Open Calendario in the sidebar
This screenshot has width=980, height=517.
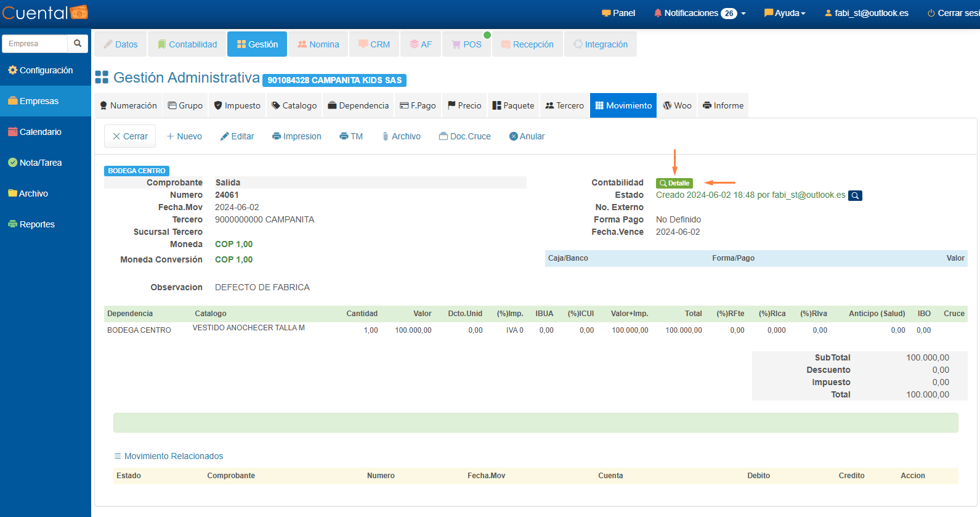pos(40,132)
